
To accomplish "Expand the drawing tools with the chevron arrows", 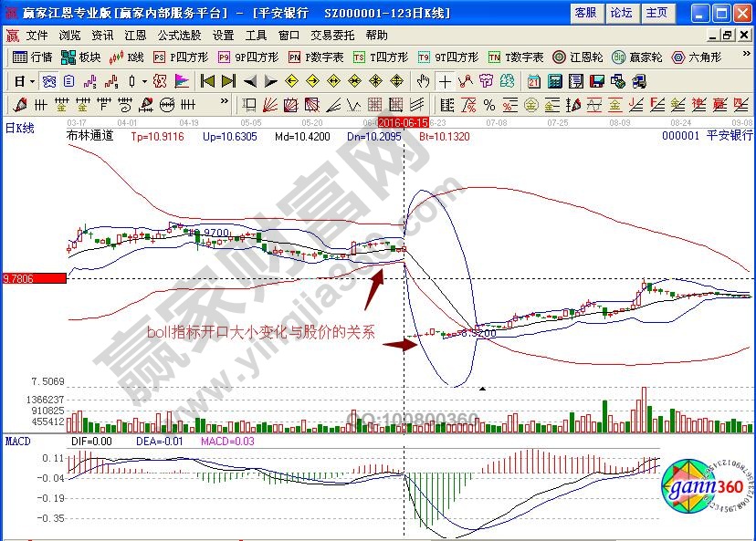I will 224,100.
